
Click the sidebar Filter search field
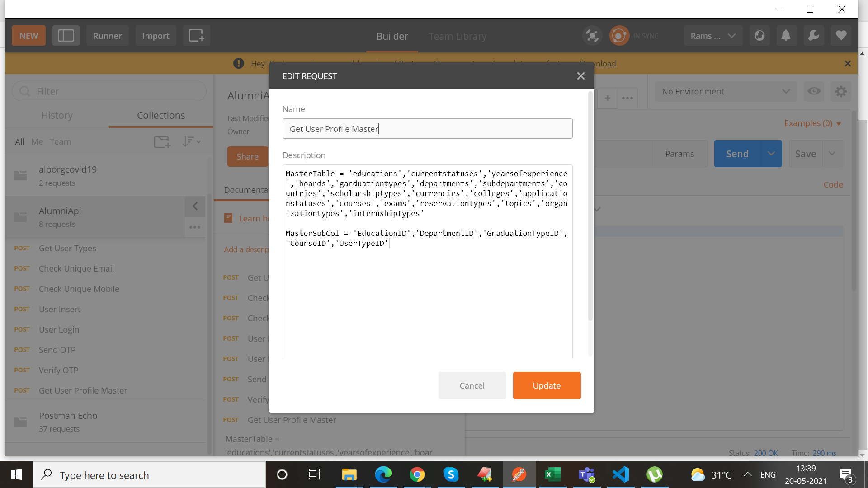(x=109, y=91)
